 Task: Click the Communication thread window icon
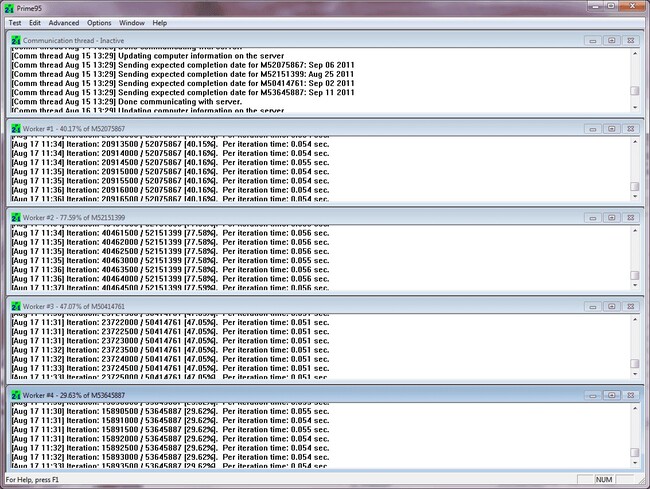(x=16, y=40)
